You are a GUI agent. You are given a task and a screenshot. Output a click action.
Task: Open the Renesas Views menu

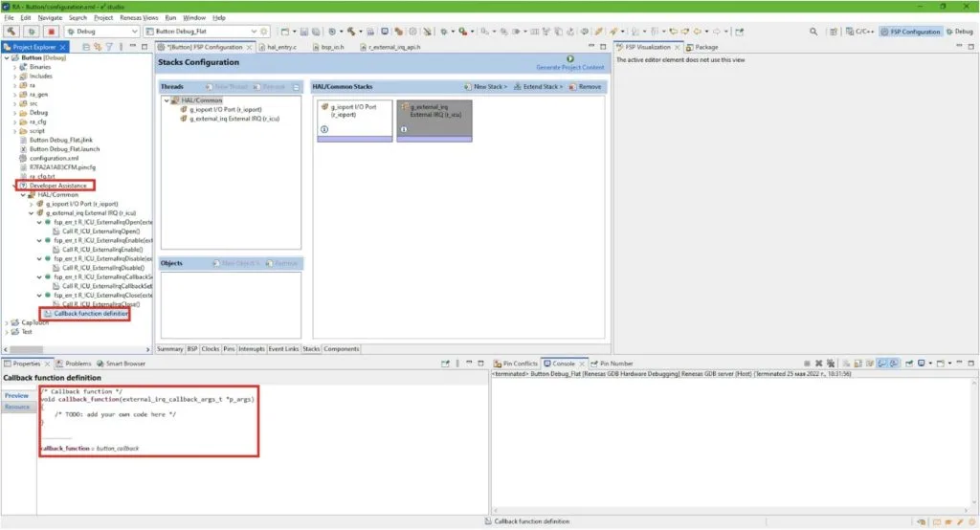click(x=139, y=17)
